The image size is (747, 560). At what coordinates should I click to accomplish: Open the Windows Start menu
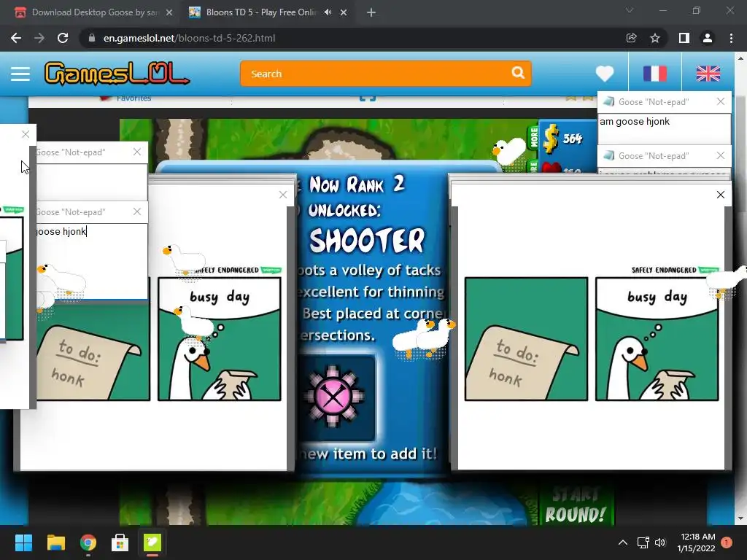point(23,542)
